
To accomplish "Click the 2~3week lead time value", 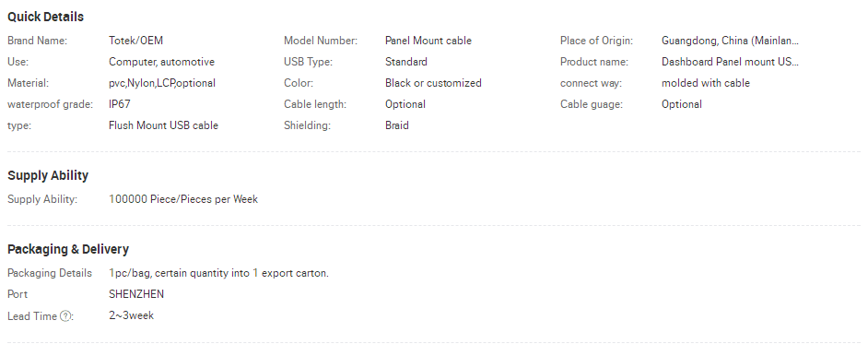I will coord(131,315).
